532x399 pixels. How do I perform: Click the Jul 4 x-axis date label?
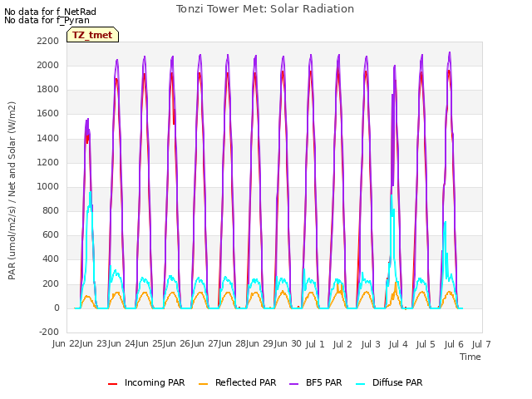tap(398, 344)
